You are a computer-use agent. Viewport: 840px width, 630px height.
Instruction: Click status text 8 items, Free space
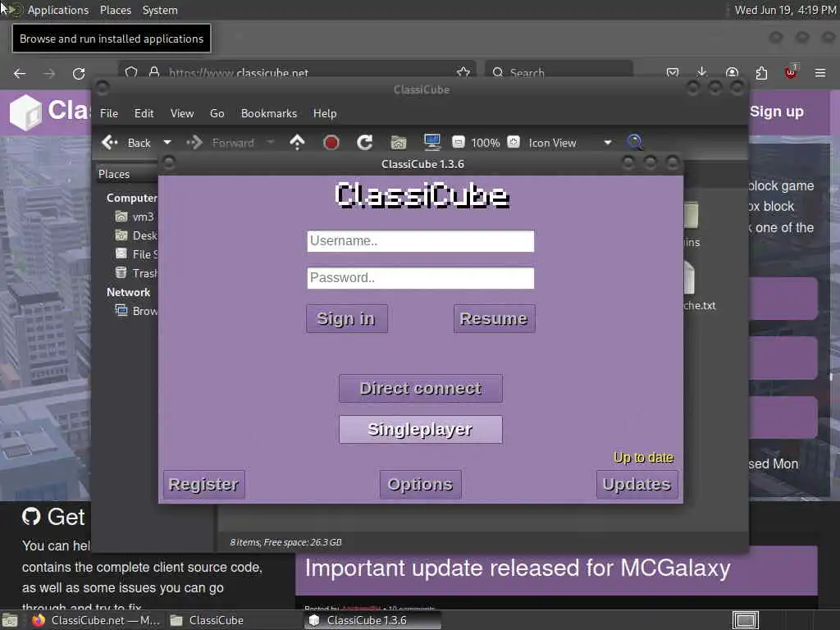(285, 542)
